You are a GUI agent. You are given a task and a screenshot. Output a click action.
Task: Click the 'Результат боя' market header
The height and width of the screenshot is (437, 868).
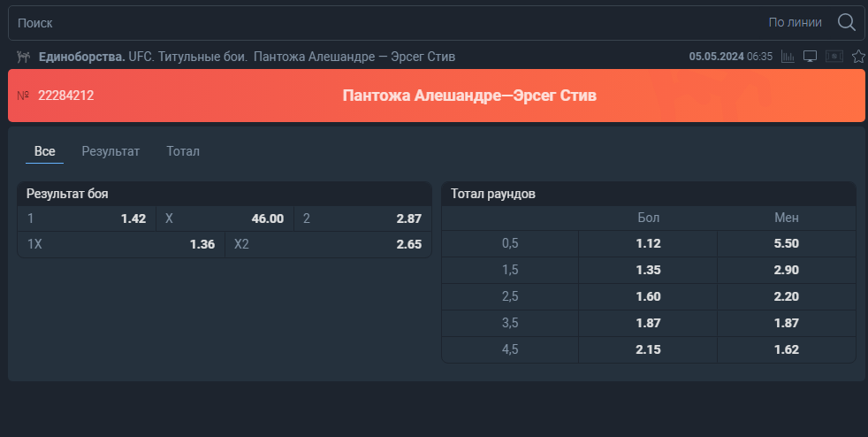[x=225, y=194]
